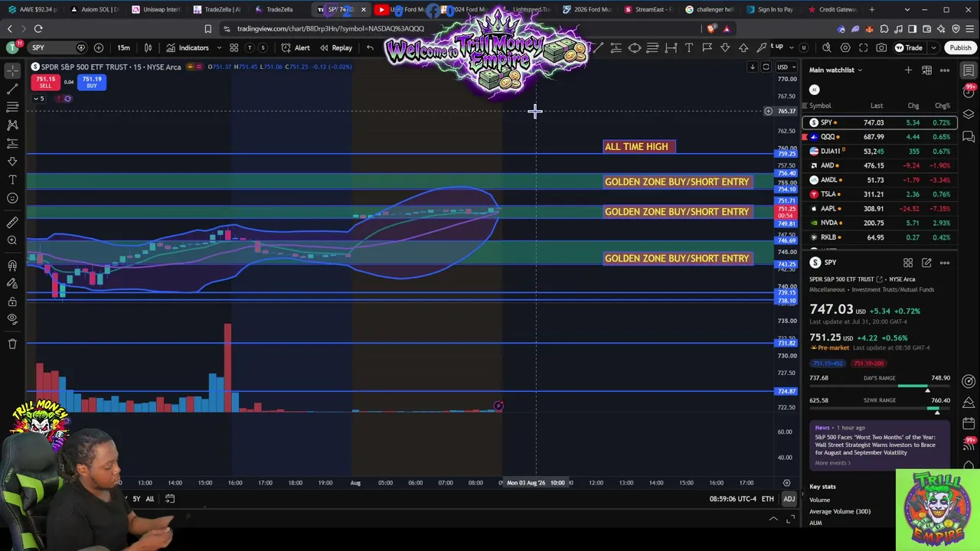This screenshot has height=551, width=980.
Task: Open the Trade panel button
Action: tap(909, 47)
